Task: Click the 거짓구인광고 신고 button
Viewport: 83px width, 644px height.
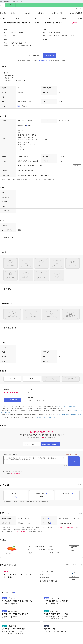Action: point(77,513)
